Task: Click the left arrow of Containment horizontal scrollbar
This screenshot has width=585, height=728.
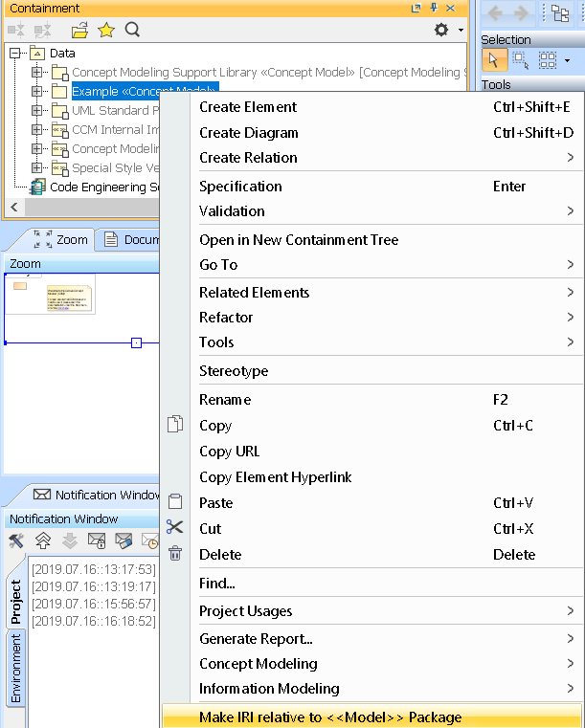Action: (x=14, y=207)
